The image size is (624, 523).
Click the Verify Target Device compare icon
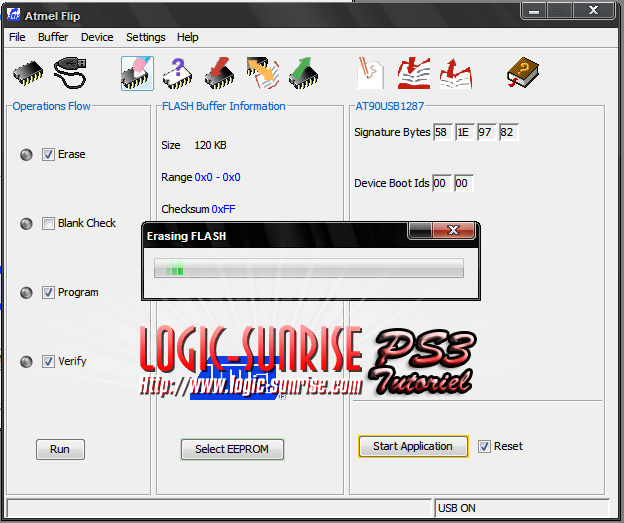click(x=263, y=73)
